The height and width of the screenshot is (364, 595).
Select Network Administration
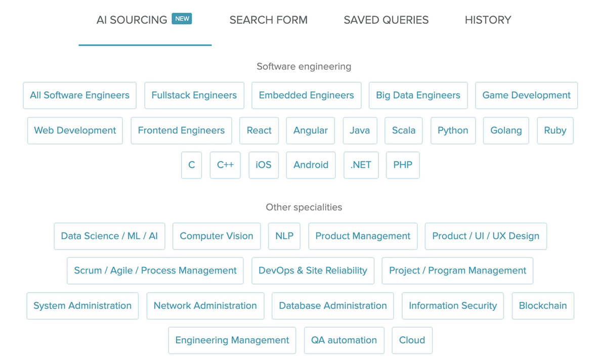205,306
